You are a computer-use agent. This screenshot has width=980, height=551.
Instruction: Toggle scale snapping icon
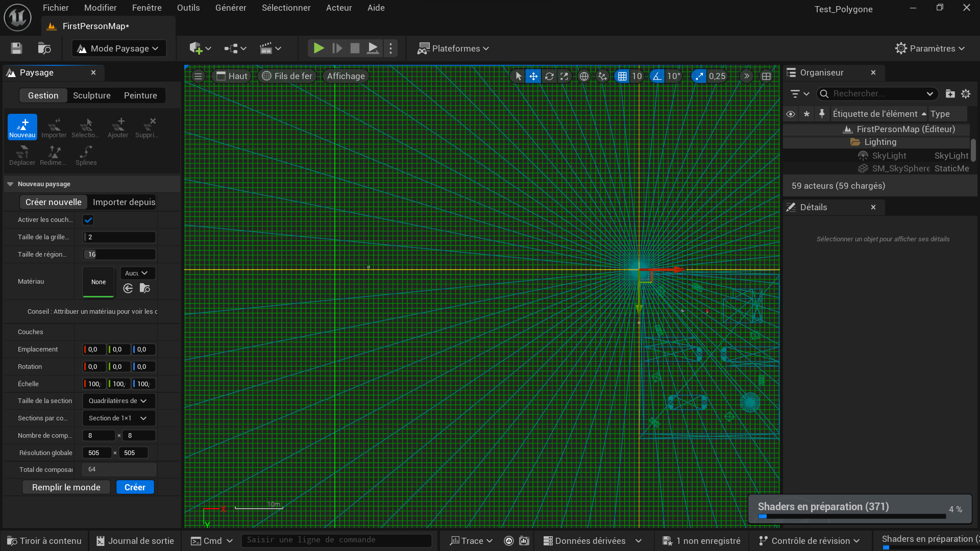[699, 76]
